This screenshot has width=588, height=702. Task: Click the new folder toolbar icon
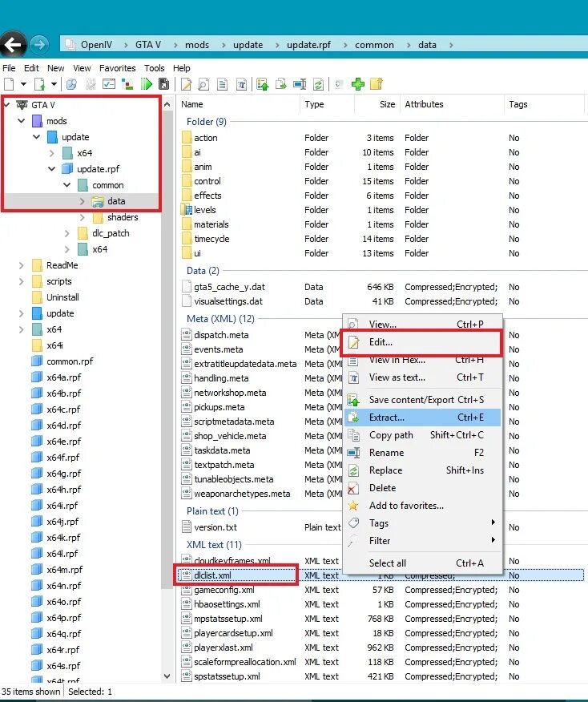coord(377,83)
